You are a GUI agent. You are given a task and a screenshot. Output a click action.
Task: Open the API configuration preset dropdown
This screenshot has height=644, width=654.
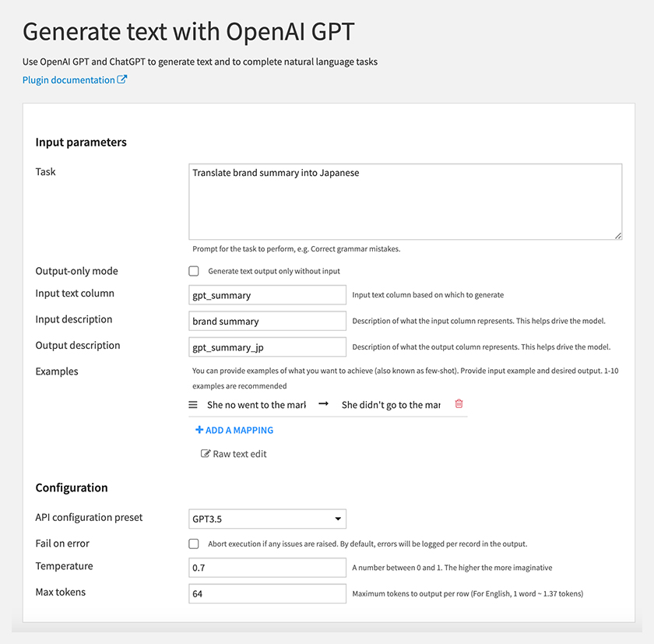[267, 519]
